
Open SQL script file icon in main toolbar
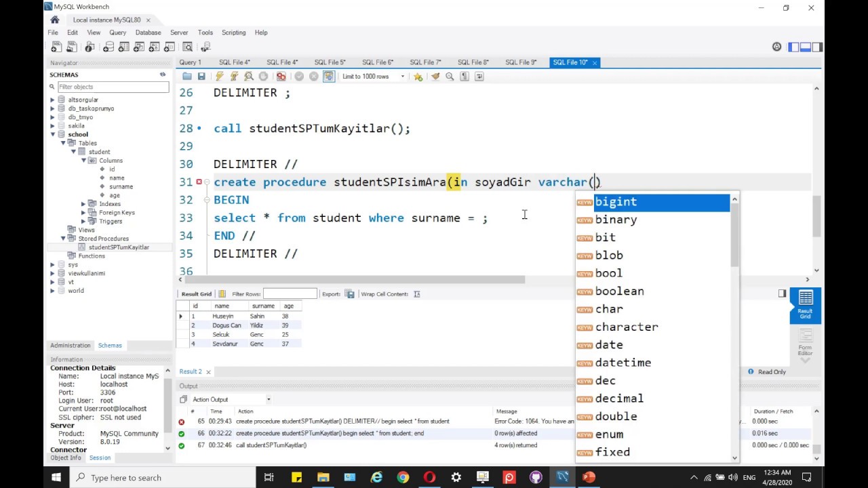[x=73, y=47]
